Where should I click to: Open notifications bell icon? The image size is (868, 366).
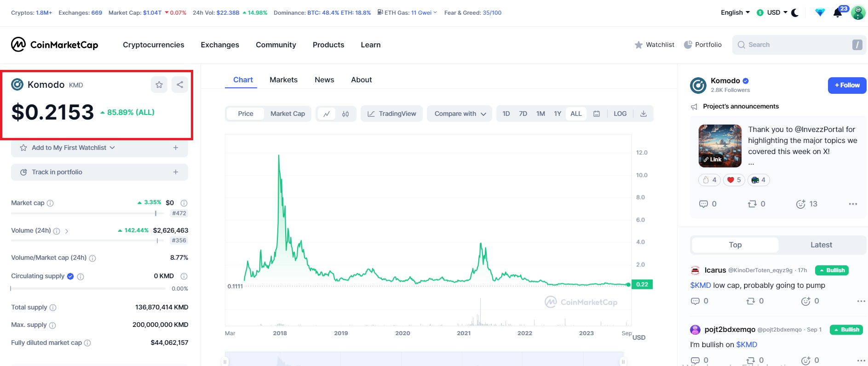[x=838, y=12]
